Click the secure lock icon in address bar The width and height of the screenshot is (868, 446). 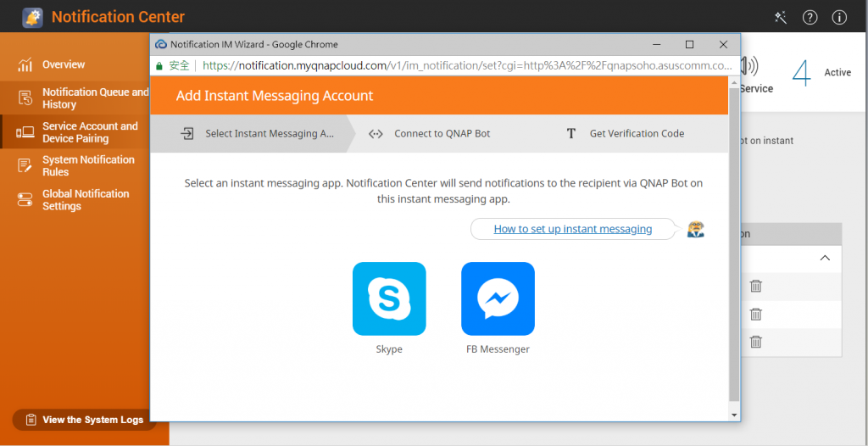click(x=159, y=66)
